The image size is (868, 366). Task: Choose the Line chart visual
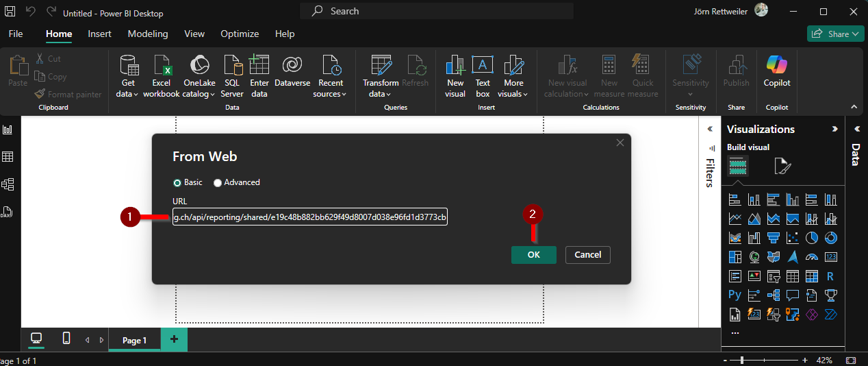(735, 219)
